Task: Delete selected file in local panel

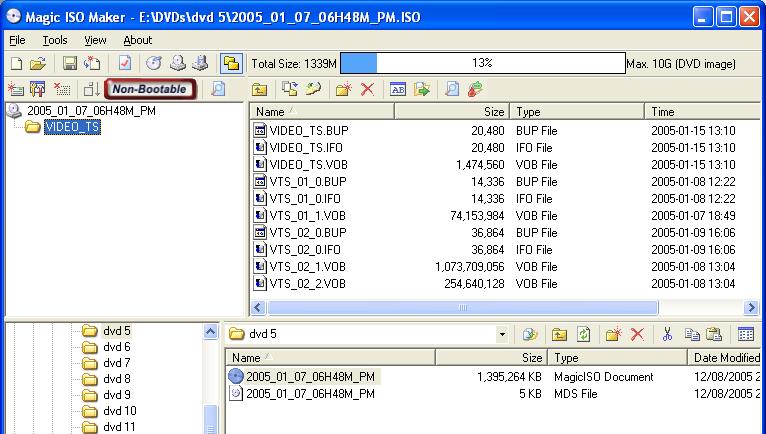Action: coord(637,334)
